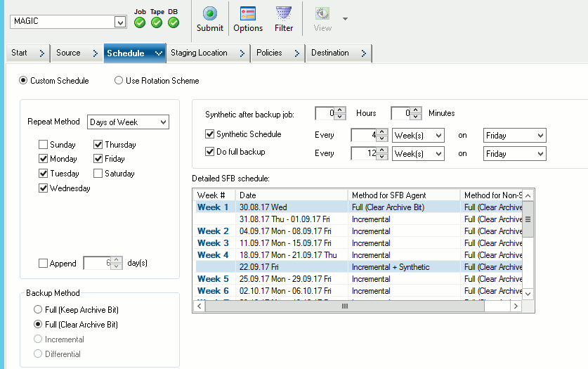Viewport: 588px width, 369px height.
Task: Select the Week 5 schedule row
Action: (359, 279)
